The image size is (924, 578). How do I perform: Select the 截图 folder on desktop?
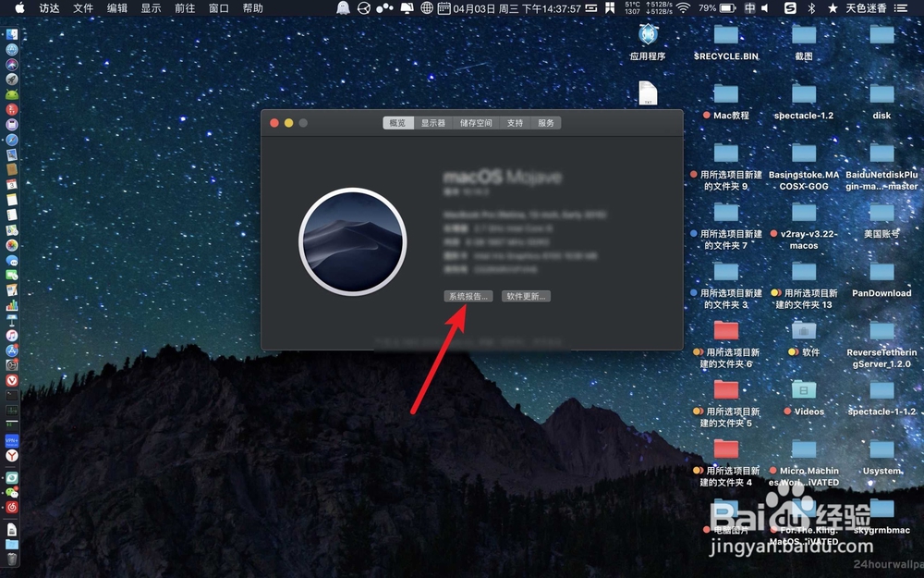tap(804, 35)
